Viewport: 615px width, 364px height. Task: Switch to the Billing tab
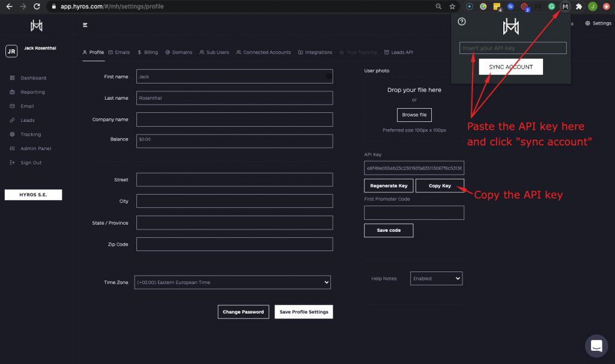pos(148,52)
